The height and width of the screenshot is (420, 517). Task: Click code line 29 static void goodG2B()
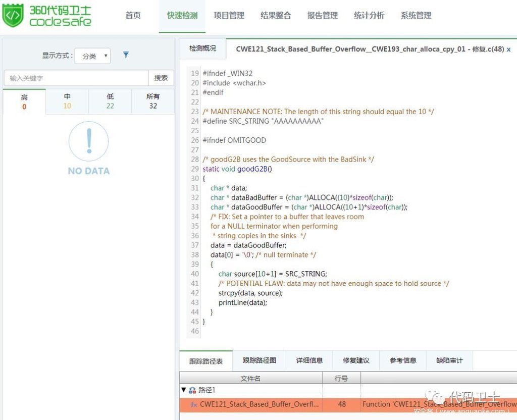pyautogui.click(x=237, y=169)
